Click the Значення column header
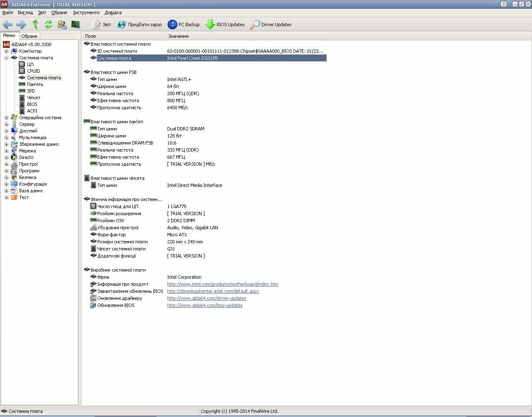532x417 pixels. click(245, 36)
